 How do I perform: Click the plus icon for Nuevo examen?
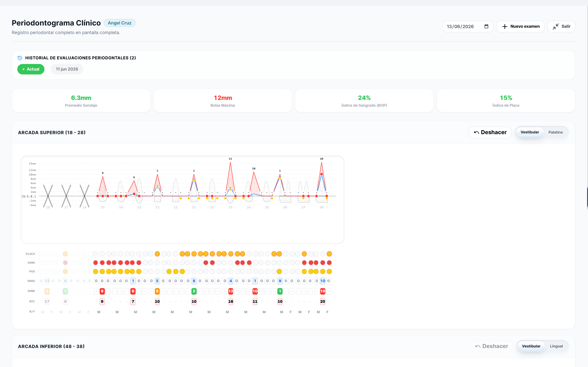point(504,27)
